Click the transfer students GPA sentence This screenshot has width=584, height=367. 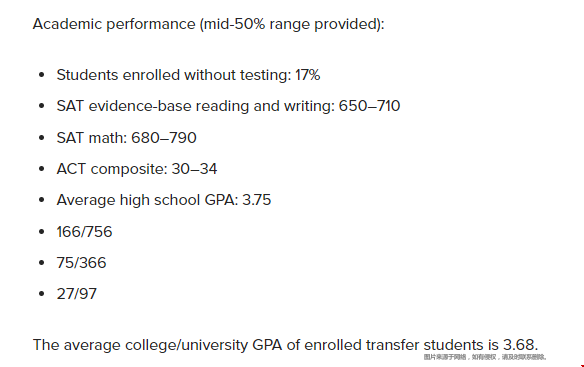[x=285, y=345]
